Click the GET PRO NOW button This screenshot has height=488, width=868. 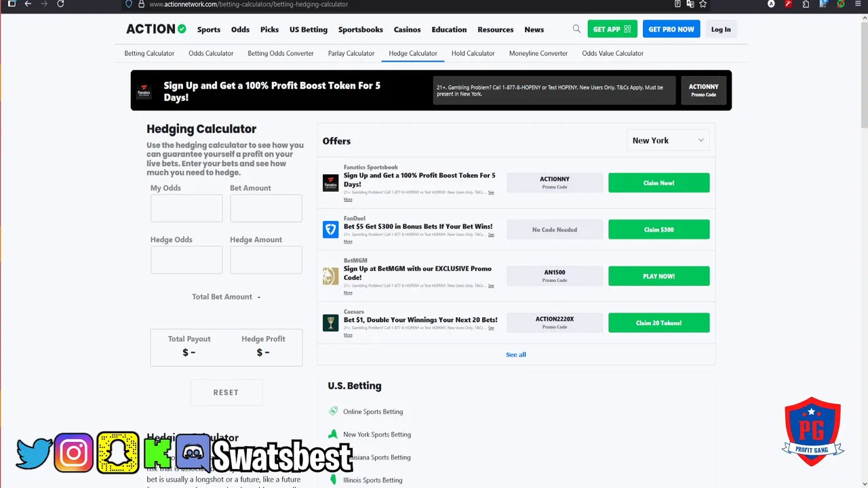pyautogui.click(x=671, y=29)
